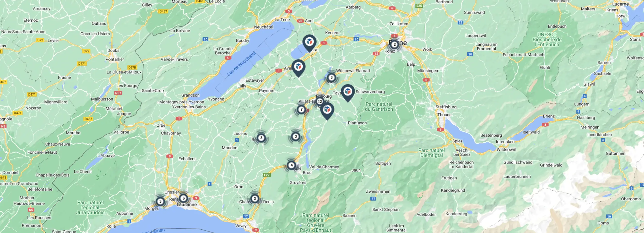Open the 3 cluster near Wünnewil-Flamatt
The width and height of the screenshot is (644, 233).
tap(332, 77)
